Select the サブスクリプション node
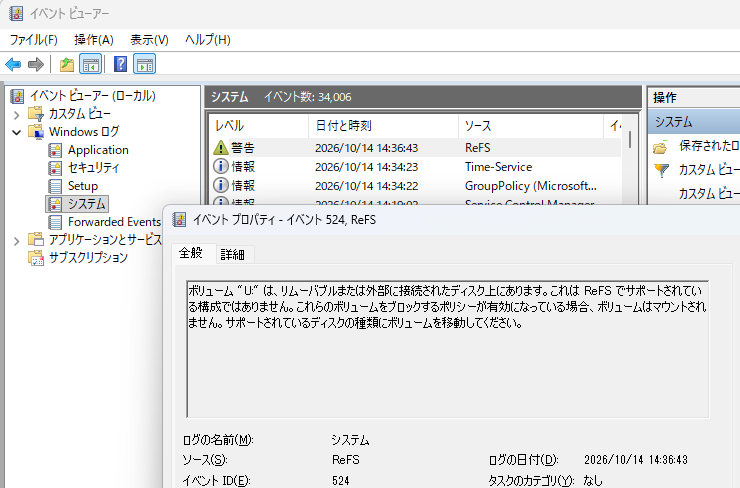 click(x=88, y=258)
